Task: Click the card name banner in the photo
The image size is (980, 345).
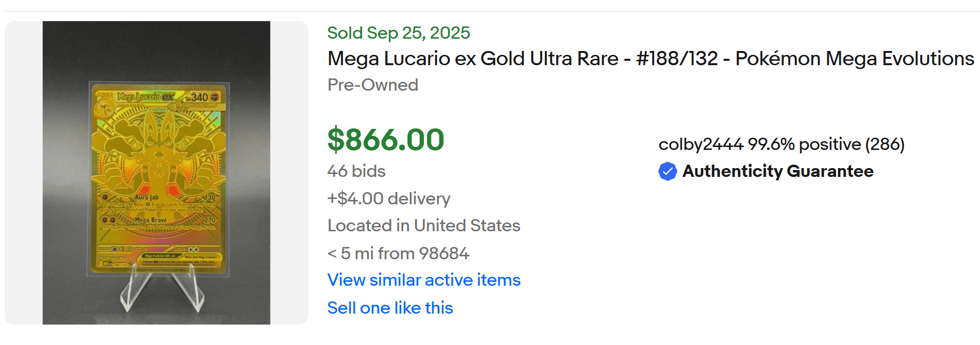Action: pos(146,97)
